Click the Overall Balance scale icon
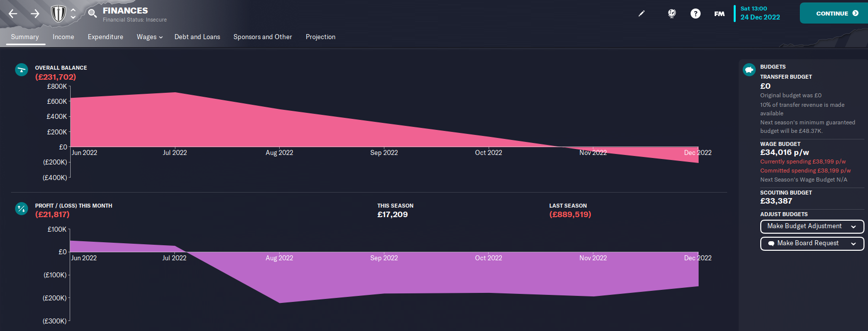 click(x=22, y=70)
